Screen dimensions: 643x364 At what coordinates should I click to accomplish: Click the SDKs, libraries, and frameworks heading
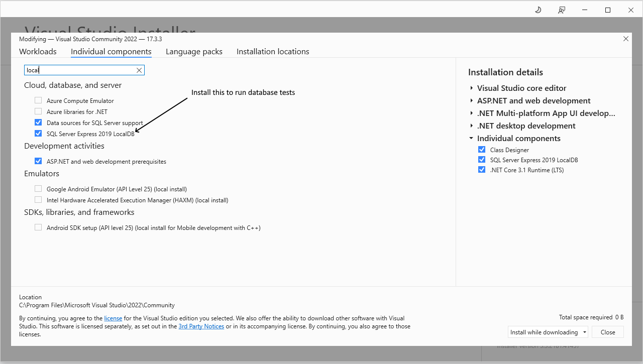tap(79, 212)
